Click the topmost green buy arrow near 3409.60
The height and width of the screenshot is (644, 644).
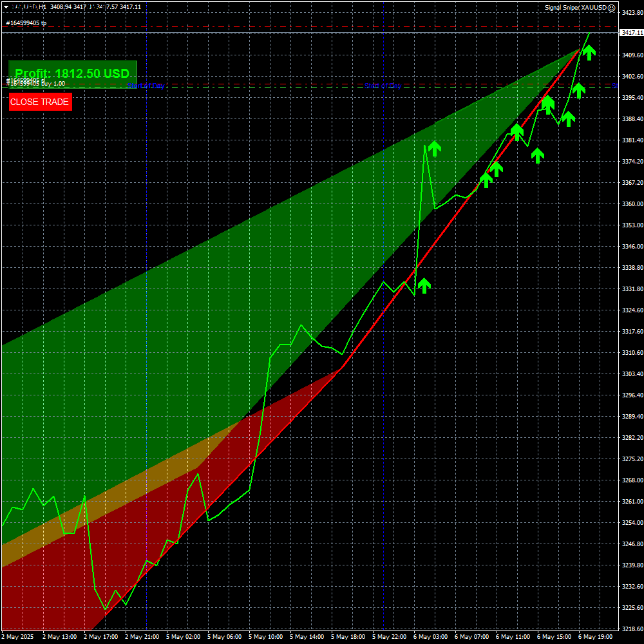coord(589,53)
